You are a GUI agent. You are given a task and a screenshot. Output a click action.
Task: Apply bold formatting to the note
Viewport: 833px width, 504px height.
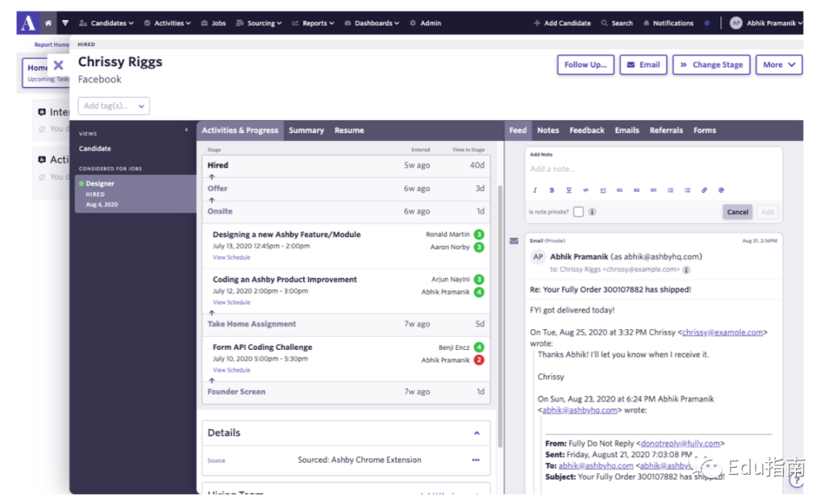552,190
